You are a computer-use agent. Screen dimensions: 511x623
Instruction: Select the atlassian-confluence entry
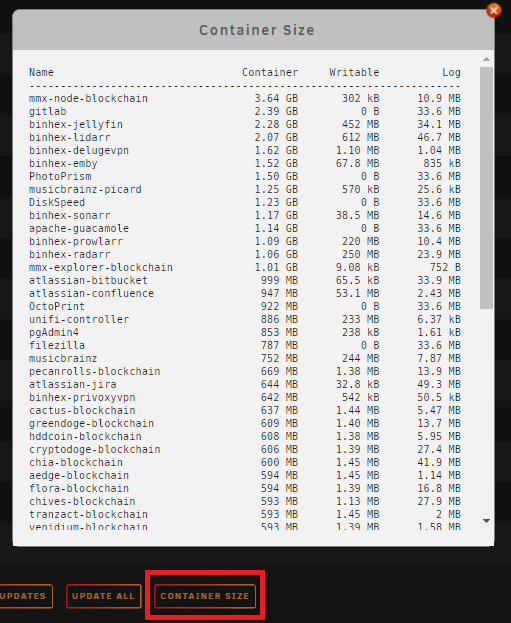pos(91,293)
